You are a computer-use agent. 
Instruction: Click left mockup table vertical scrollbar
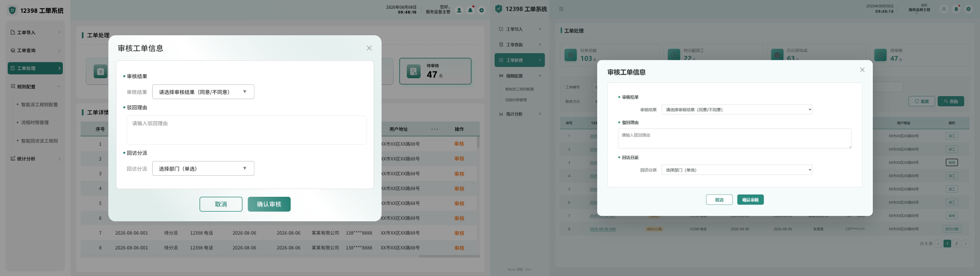[x=478, y=142]
